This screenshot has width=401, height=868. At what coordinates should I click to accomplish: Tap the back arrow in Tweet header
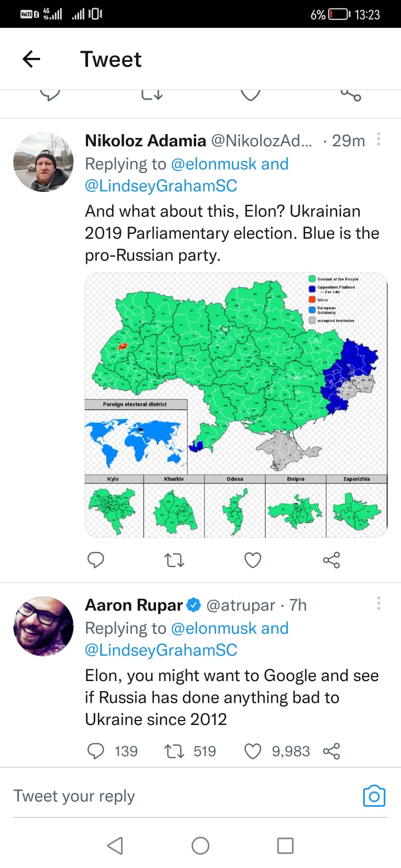(x=32, y=59)
